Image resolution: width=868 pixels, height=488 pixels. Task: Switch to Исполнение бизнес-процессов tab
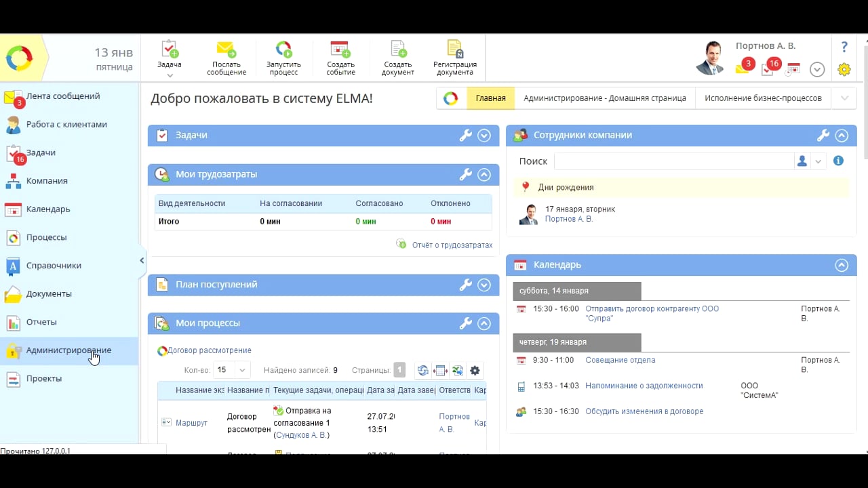[763, 98]
